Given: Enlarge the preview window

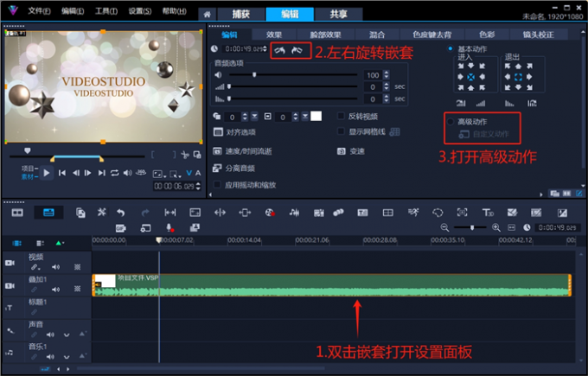Looking at the screenshot, I should click(x=197, y=155).
